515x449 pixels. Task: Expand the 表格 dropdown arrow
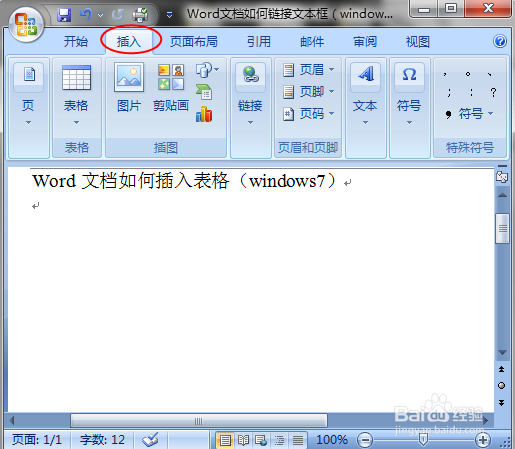click(76, 122)
